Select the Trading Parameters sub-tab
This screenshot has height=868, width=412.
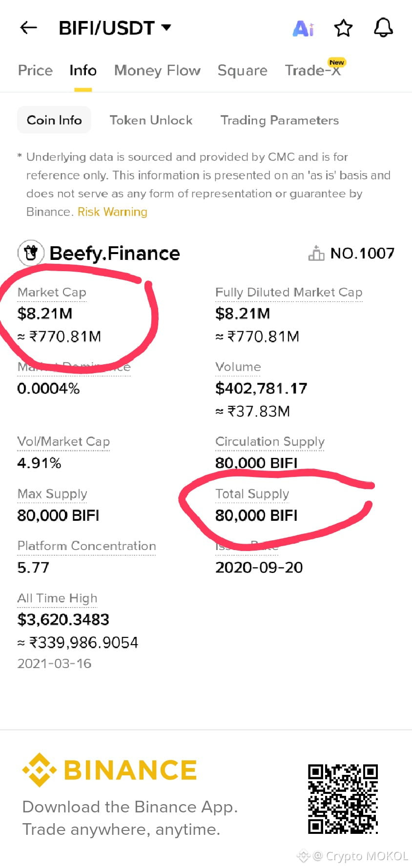(x=280, y=120)
